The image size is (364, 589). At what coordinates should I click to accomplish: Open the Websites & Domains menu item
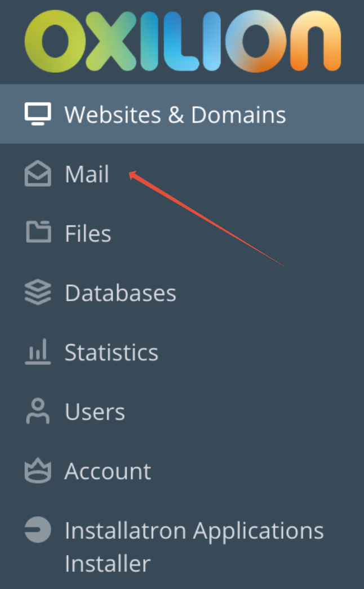tap(182, 114)
